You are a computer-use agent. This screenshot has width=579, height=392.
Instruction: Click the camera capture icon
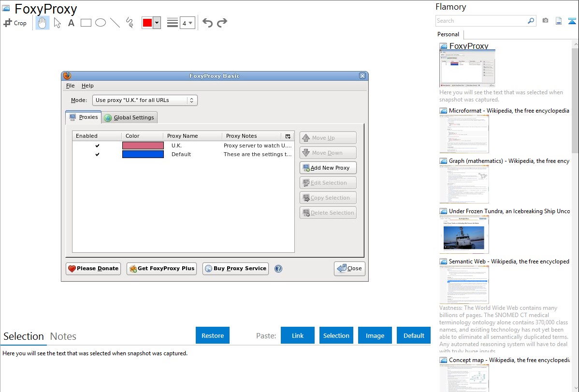(x=545, y=21)
